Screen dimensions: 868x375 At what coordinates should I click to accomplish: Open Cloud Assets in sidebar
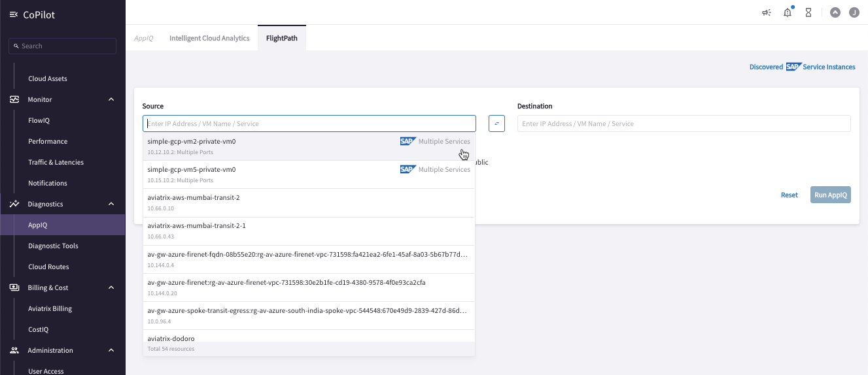coord(48,78)
